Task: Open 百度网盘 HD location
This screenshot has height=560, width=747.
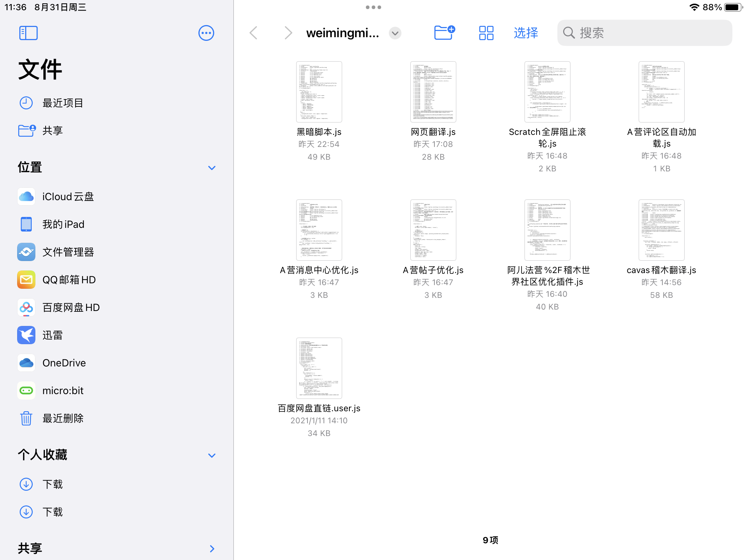Action: pos(117,307)
